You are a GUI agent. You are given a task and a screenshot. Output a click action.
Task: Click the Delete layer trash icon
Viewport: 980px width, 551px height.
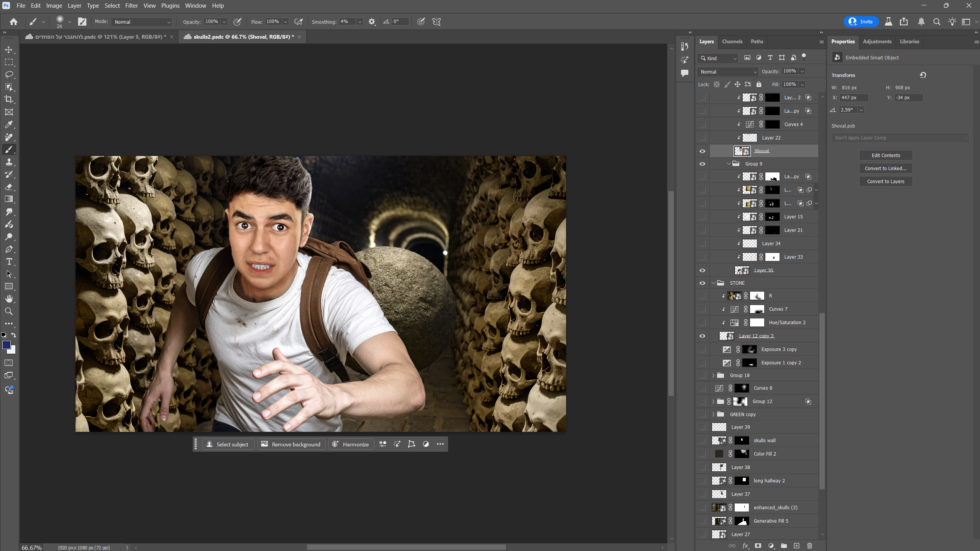click(809, 546)
